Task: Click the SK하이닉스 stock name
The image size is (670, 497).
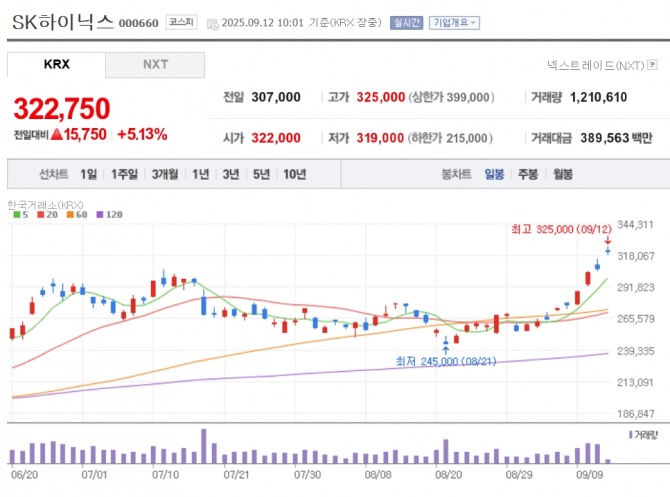Action: pyautogui.click(x=63, y=22)
